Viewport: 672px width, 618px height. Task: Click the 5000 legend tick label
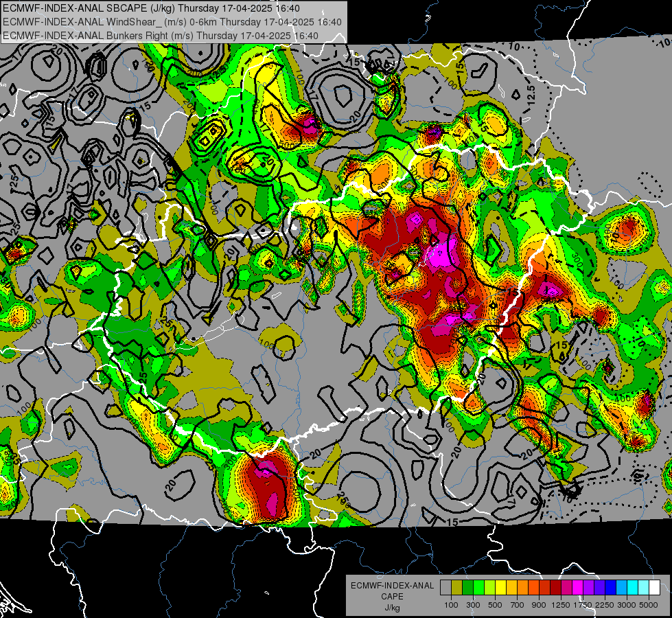pos(649,605)
